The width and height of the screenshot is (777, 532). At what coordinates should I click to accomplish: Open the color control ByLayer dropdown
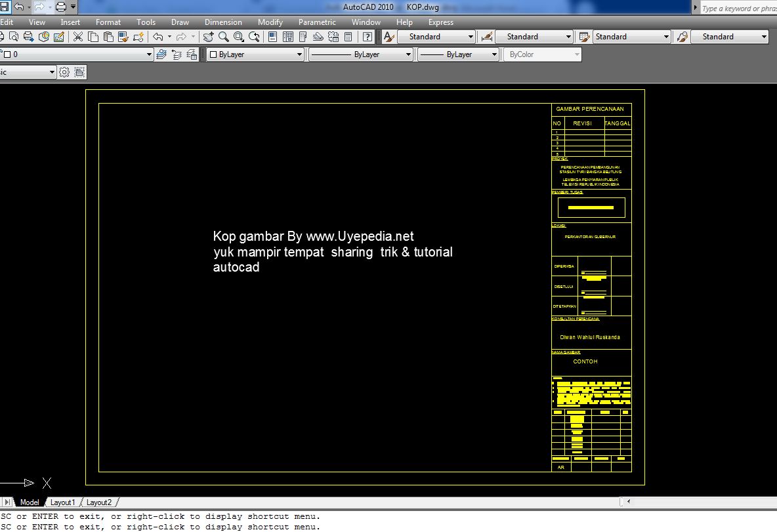click(x=255, y=54)
